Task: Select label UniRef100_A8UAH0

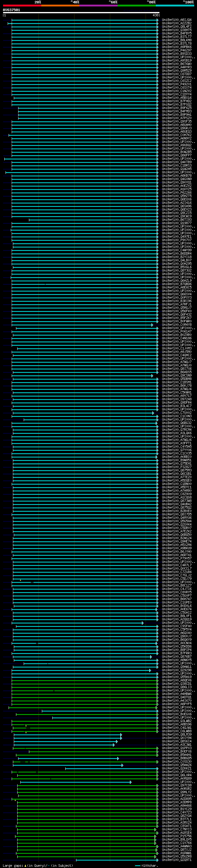Action: [176, 125]
